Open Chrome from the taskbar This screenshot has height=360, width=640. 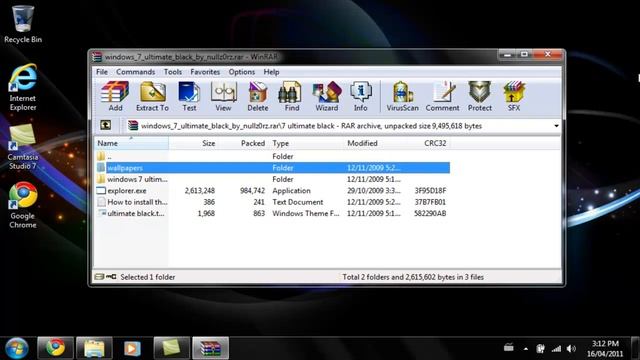pyautogui.click(x=56, y=348)
